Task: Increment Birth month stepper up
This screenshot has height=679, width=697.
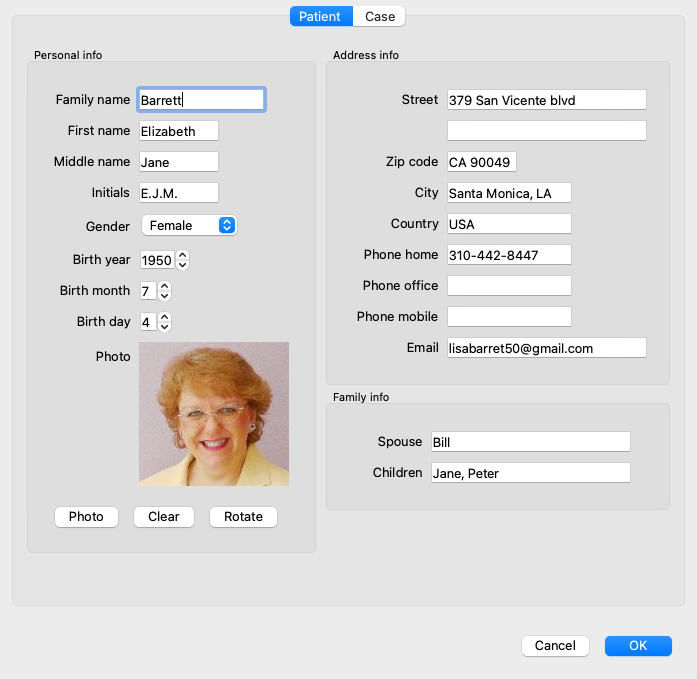Action: (164, 286)
